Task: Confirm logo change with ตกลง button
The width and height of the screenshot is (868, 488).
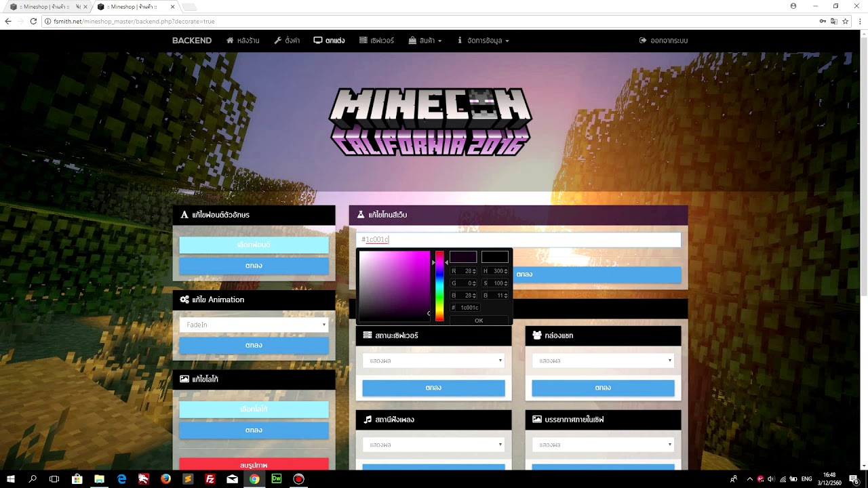Action: coord(254,430)
